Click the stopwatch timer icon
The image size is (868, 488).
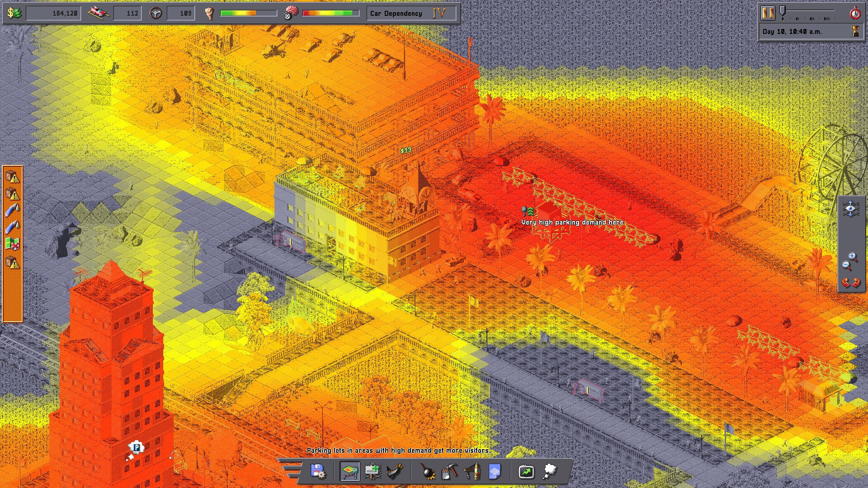(855, 13)
